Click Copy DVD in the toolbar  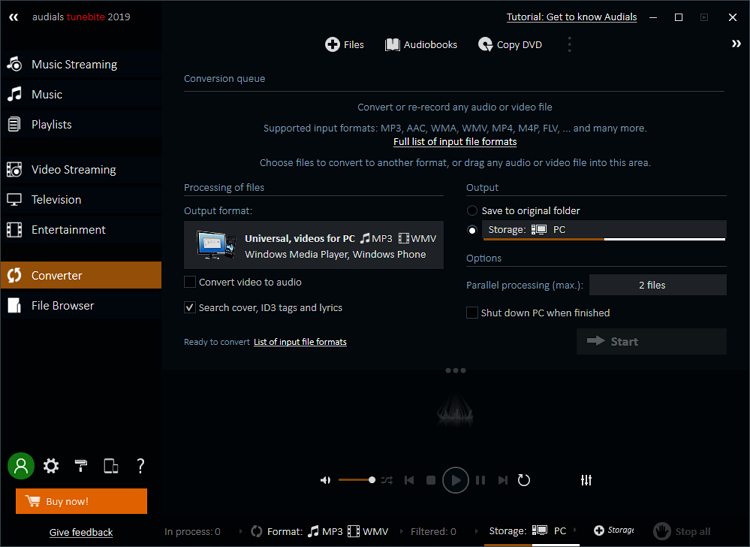[510, 44]
